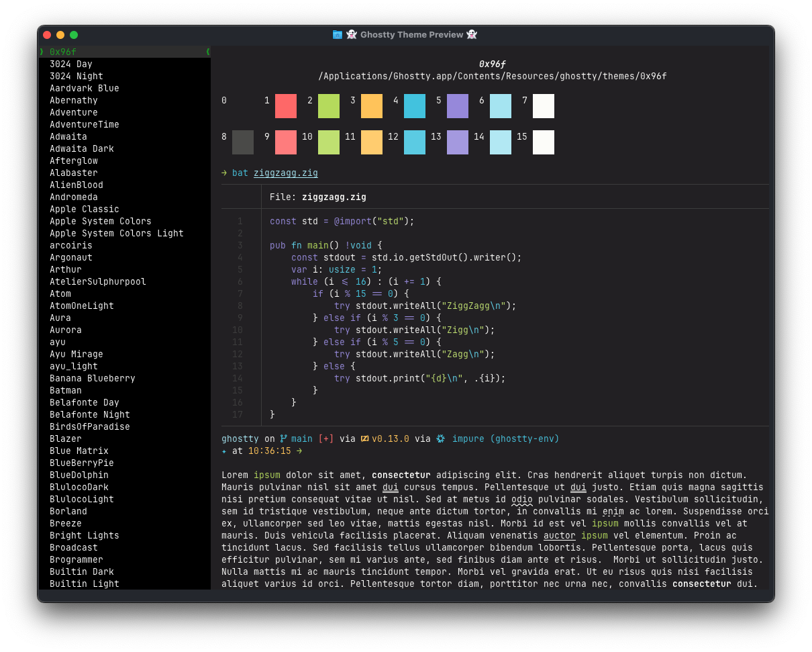Select the Borland theme
Screen dimensions: 812x652
coord(68,512)
